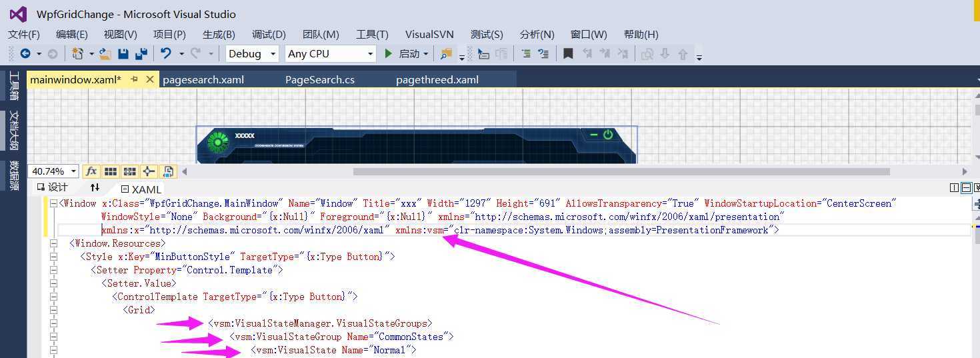Collapse the Grid outline node
Image resolution: width=980 pixels, height=358 pixels.
(x=53, y=310)
